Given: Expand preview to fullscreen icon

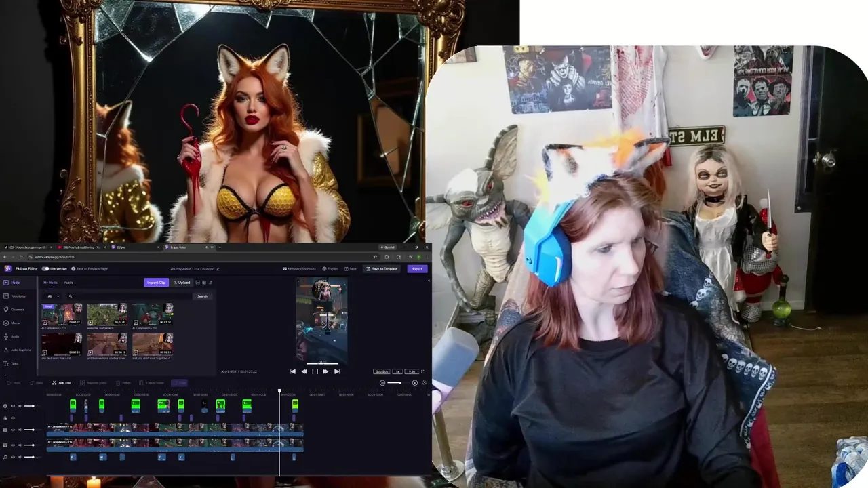Looking at the screenshot, I should coord(422,371).
